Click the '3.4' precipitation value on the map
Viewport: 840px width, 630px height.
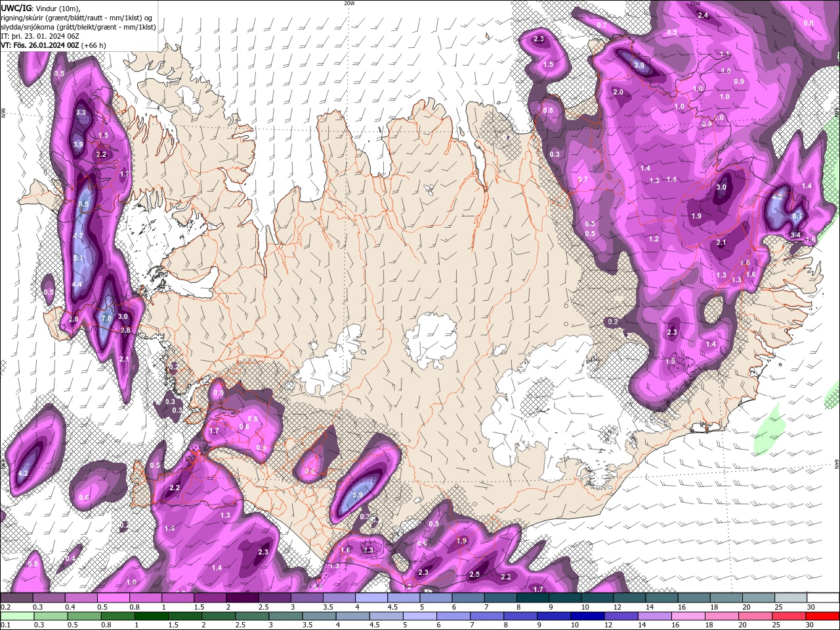coord(795,234)
